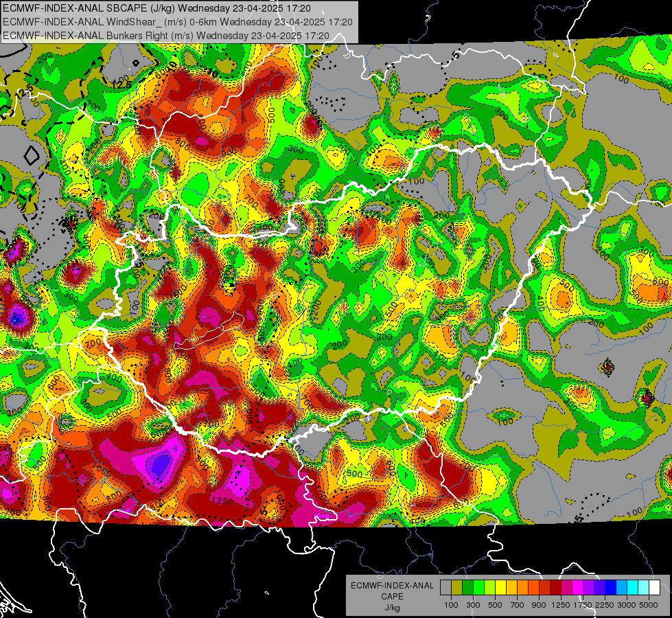672x618 pixels.
Task: Select the olive swatch in CAPE legend
Action: click(x=457, y=588)
